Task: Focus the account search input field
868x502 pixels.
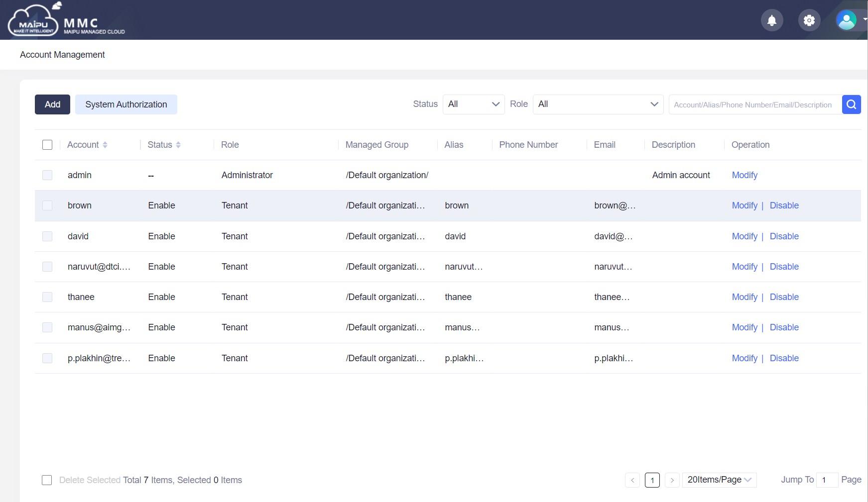Action: 755,104
